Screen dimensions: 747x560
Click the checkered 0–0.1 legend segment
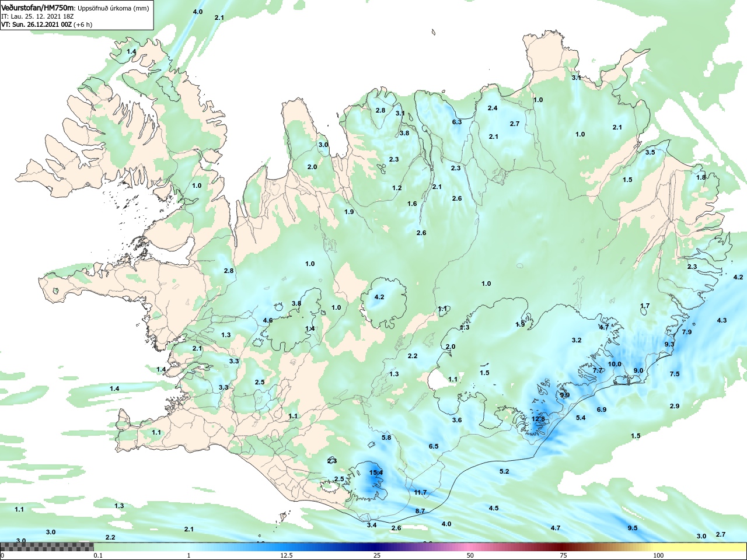click(47, 547)
